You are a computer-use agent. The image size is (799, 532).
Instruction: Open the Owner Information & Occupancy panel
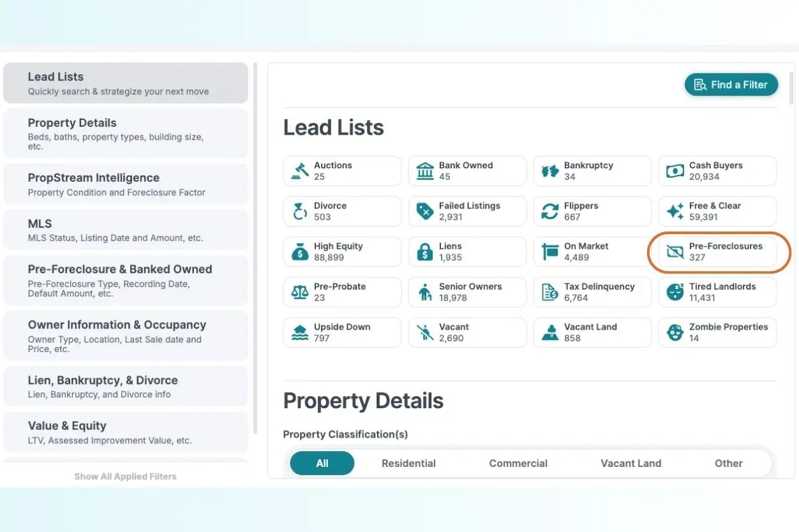pos(126,336)
